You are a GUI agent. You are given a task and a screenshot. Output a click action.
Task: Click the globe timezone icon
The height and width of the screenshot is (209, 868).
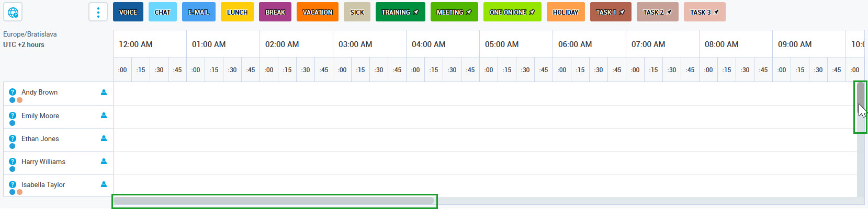(13, 12)
